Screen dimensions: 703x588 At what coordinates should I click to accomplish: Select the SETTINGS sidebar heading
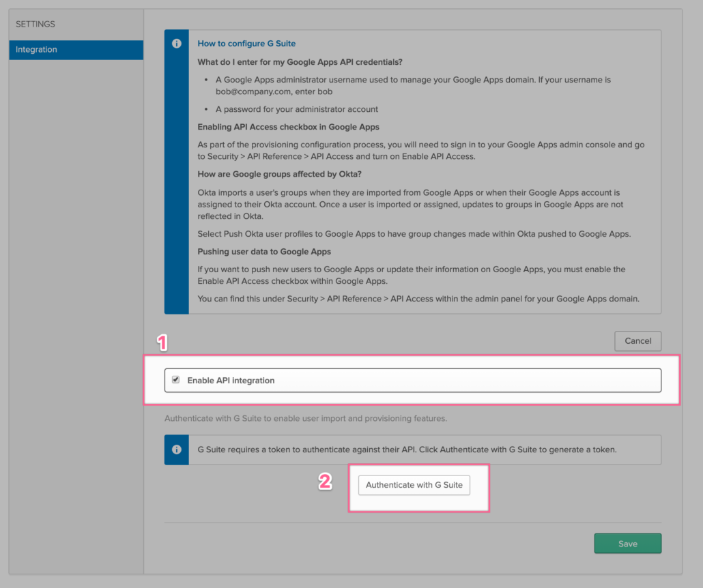[x=35, y=24]
